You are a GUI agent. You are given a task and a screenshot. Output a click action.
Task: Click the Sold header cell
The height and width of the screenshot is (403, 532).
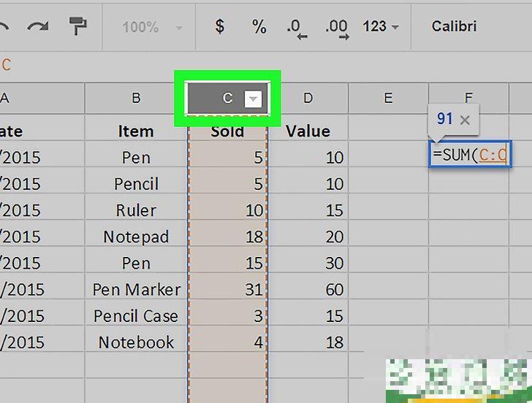(x=227, y=132)
